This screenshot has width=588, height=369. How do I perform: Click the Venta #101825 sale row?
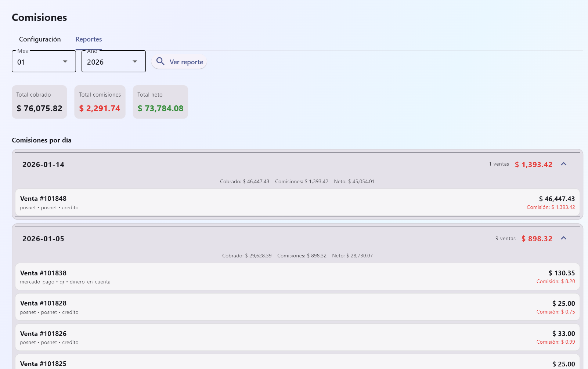pos(297,363)
